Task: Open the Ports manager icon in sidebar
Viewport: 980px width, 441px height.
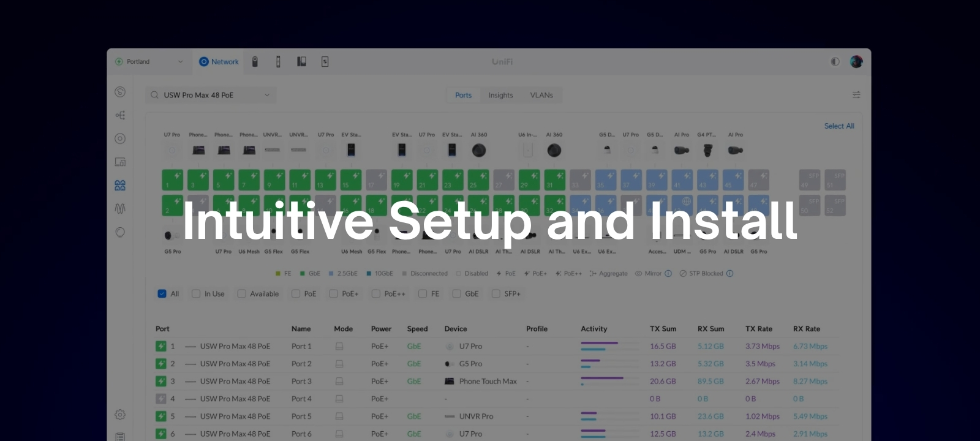Action: (120, 185)
